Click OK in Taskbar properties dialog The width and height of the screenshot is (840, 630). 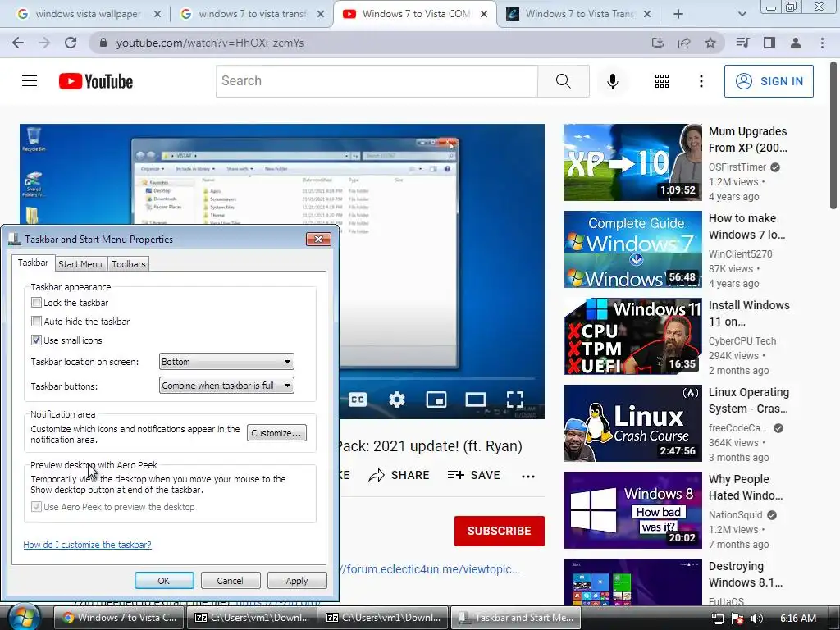[x=164, y=581]
